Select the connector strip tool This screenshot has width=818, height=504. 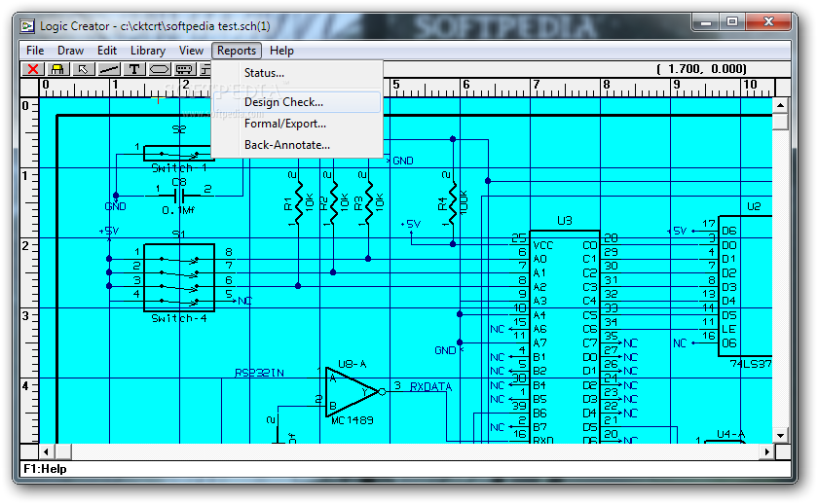tap(185, 69)
